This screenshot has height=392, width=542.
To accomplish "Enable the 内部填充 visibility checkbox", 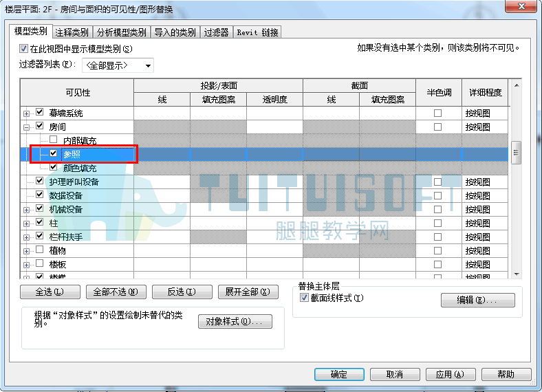I will click(x=53, y=140).
